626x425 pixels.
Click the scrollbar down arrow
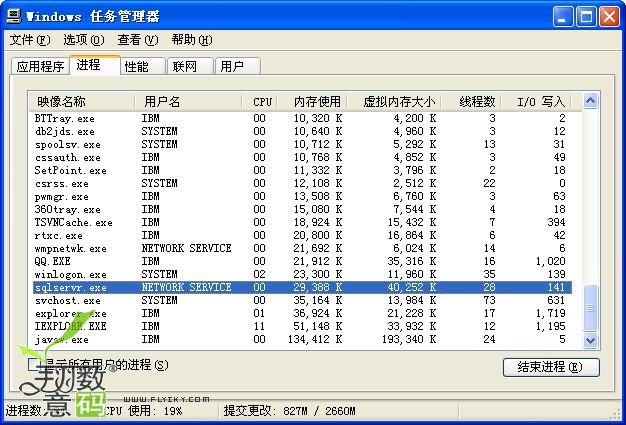coord(590,340)
